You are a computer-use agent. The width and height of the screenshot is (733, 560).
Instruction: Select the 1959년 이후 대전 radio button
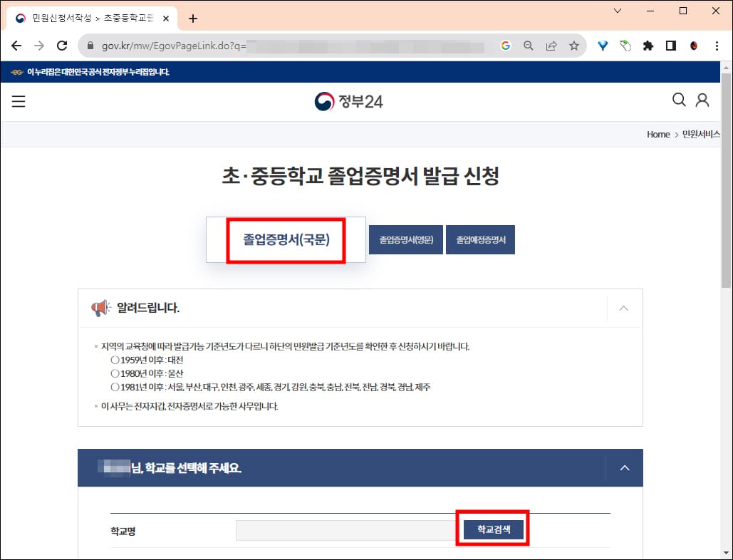115,361
